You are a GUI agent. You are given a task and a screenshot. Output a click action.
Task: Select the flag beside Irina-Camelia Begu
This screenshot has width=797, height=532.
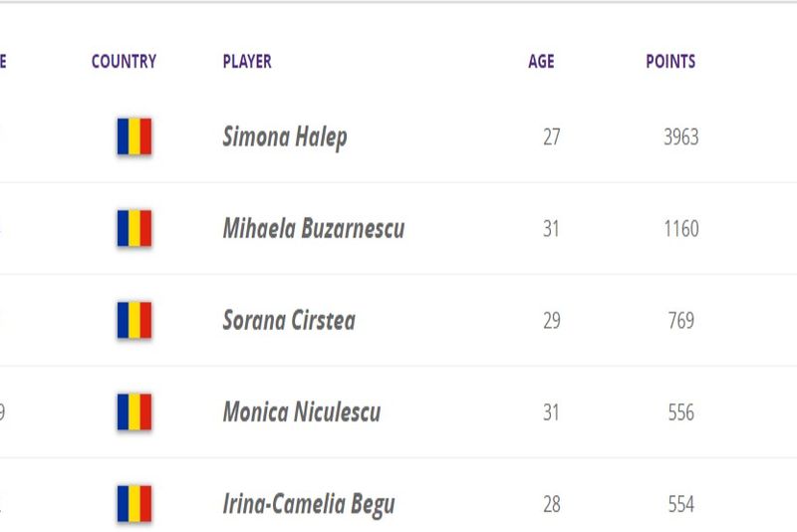(x=134, y=504)
